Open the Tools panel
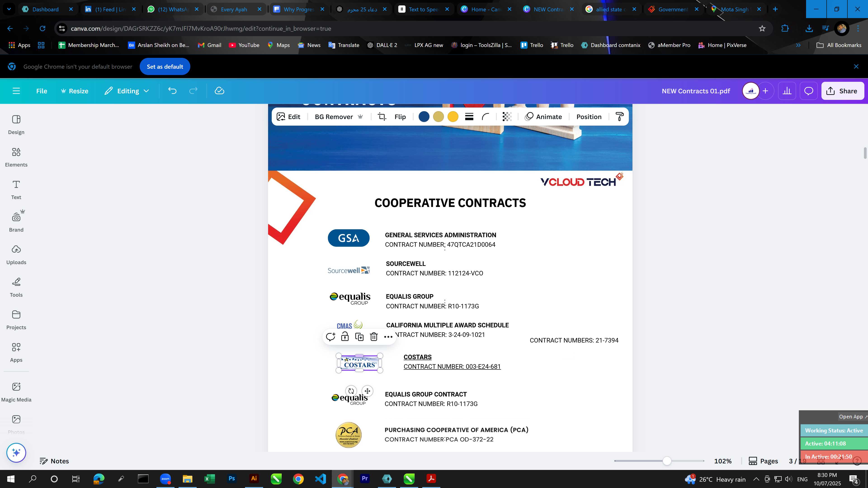This screenshot has width=868, height=488. click(x=16, y=287)
